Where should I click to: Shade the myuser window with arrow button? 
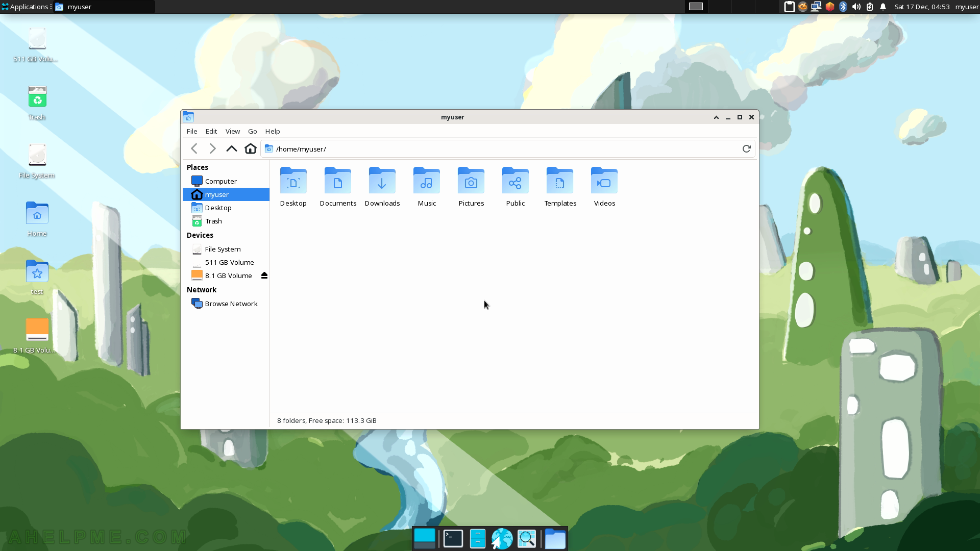pyautogui.click(x=716, y=117)
